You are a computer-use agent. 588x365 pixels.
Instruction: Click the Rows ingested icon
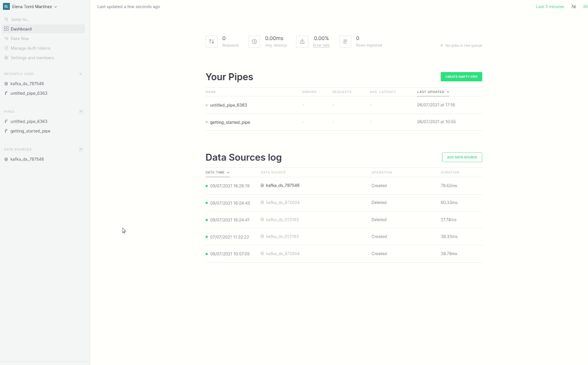pyautogui.click(x=345, y=41)
